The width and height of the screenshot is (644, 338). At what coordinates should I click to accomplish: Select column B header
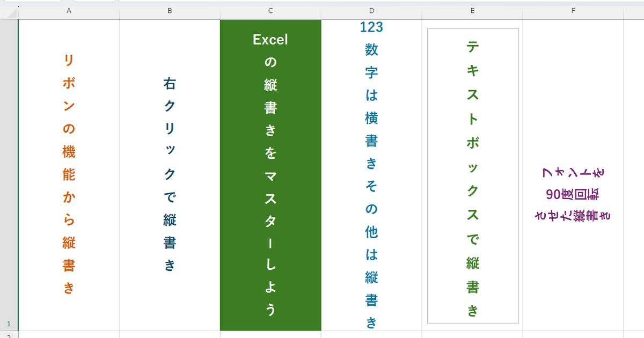(x=170, y=11)
